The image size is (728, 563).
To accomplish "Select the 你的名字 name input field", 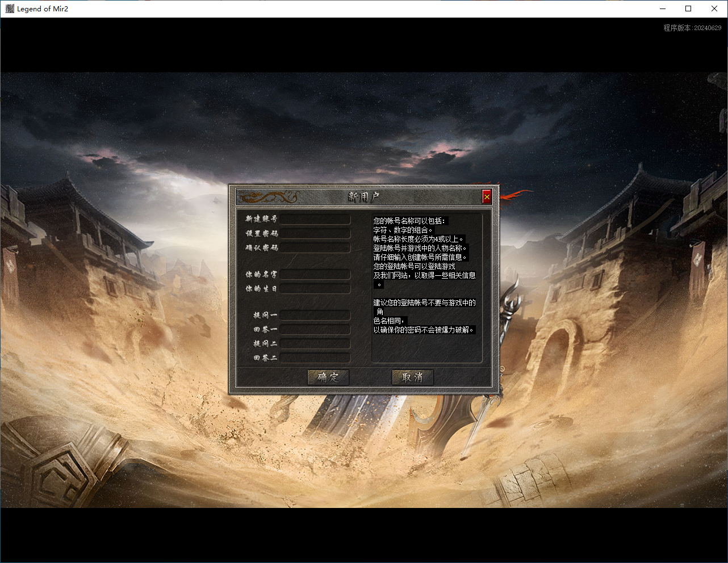I will point(315,274).
